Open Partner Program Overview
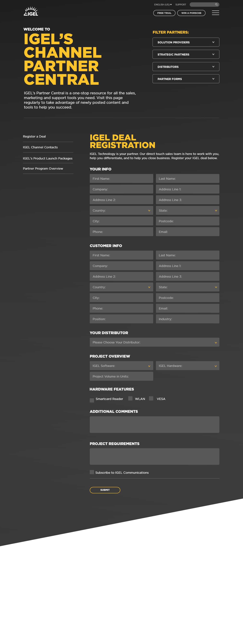This screenshot has height=644, width=243. (43, 168)
